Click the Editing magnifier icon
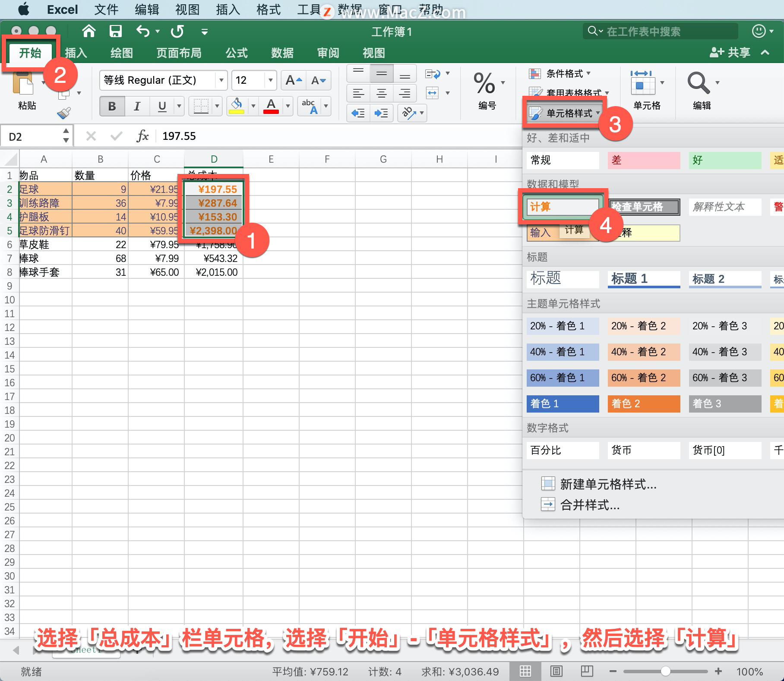Image resolution: width=784 pixels, height=681 pixels. click(x=698, y=83)
